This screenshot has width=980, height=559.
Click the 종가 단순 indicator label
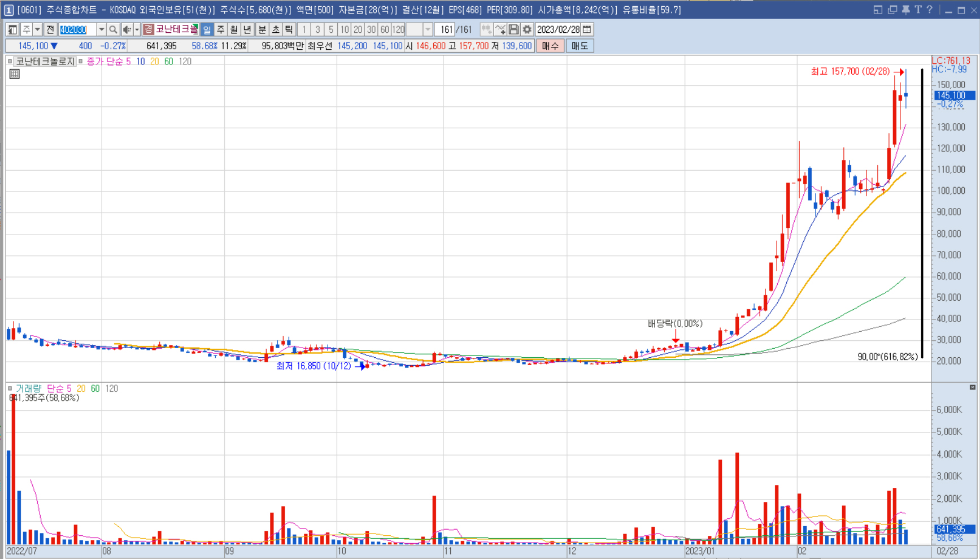pyautogui.click(x=104, y=61)
